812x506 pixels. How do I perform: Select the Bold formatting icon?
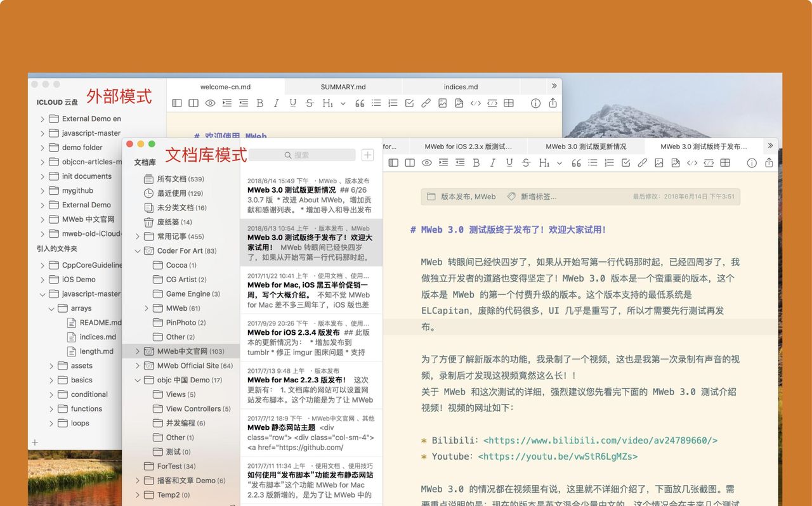tap(476, 163)
